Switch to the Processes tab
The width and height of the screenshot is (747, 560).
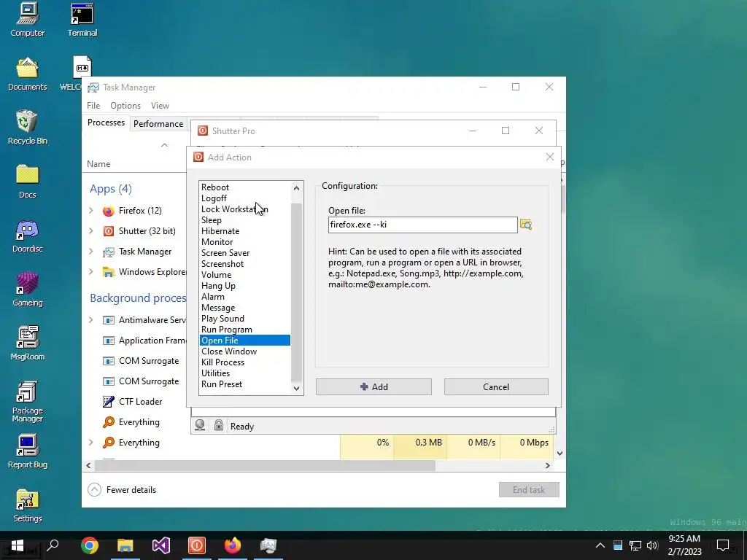click(106, 122)
